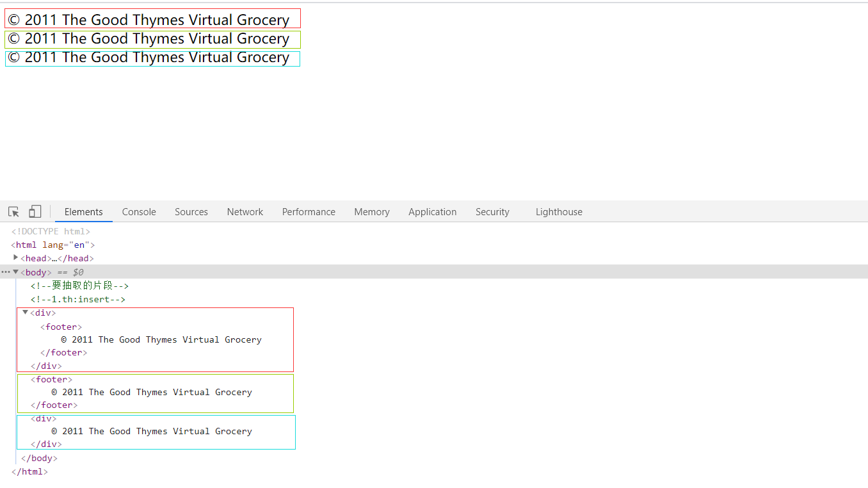Select the 1.th:insert comment line
The image size is (868, 488).
[x=77, y=299]
